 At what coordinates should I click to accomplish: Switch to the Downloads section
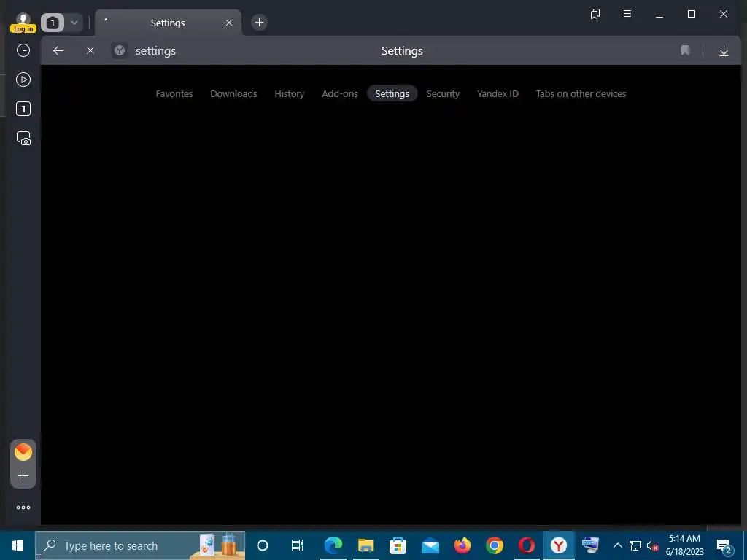click(233, 94)
